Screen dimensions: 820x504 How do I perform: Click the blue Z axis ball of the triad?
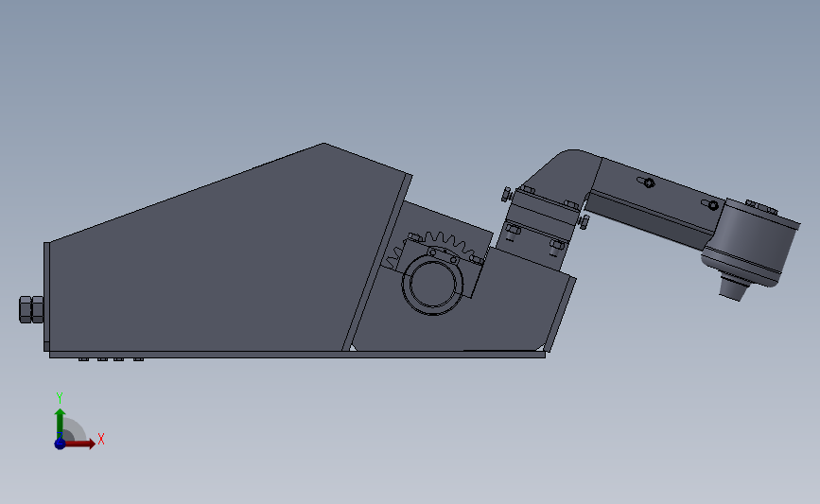coord(60,443)
